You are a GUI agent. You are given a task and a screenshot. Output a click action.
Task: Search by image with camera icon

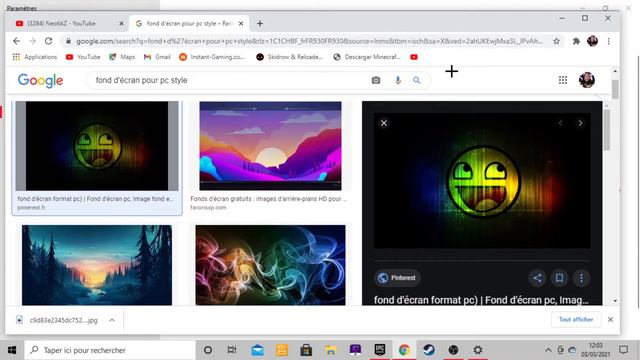tap(376, 80)
